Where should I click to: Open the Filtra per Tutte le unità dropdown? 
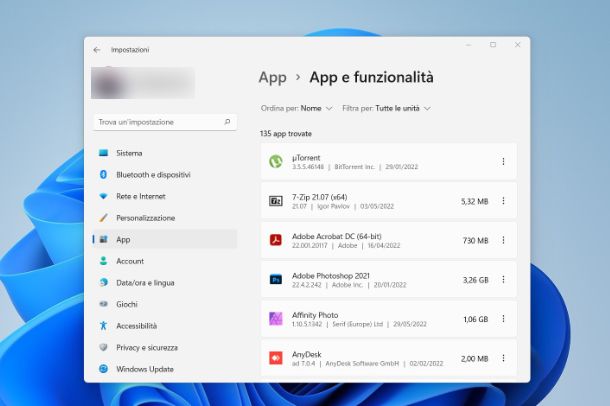pyautogui.click(x=386, y=108)
